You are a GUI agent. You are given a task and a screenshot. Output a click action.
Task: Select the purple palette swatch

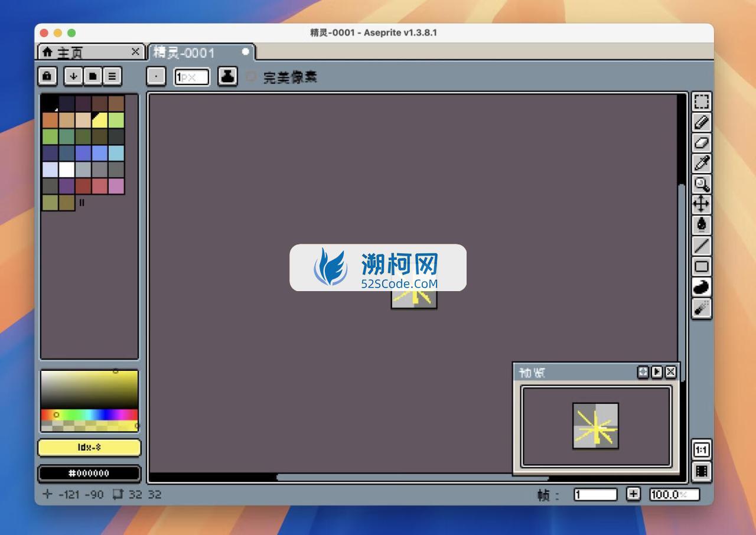click(67, 186)
